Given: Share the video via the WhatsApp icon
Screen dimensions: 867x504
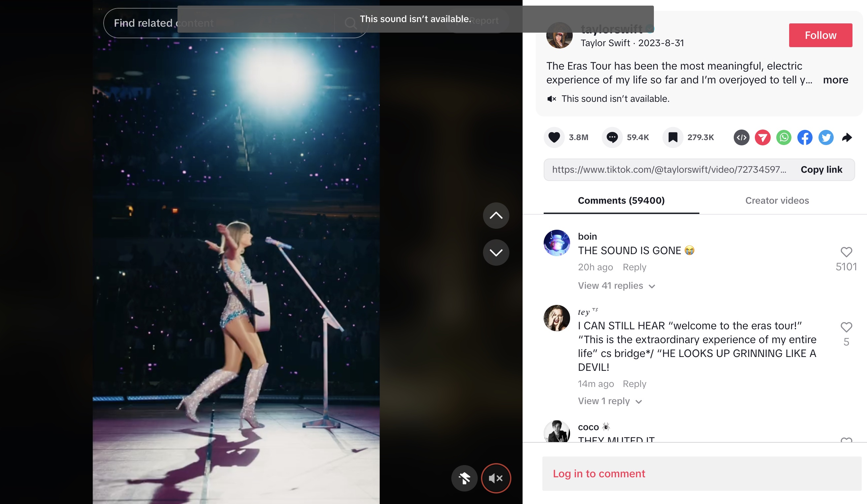Looking at the screenshot, I should pyautogui.click(x=784, y=137).
